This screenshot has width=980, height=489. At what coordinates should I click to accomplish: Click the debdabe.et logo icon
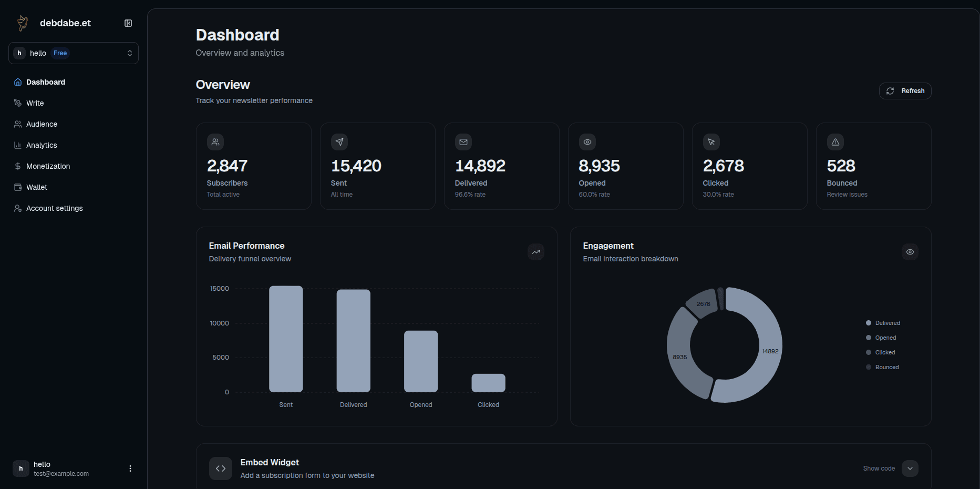coord(22,23)
